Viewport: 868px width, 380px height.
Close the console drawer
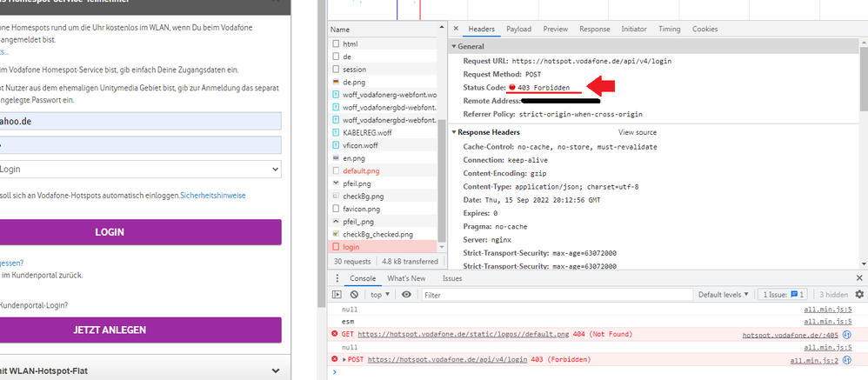click(859, 278)
